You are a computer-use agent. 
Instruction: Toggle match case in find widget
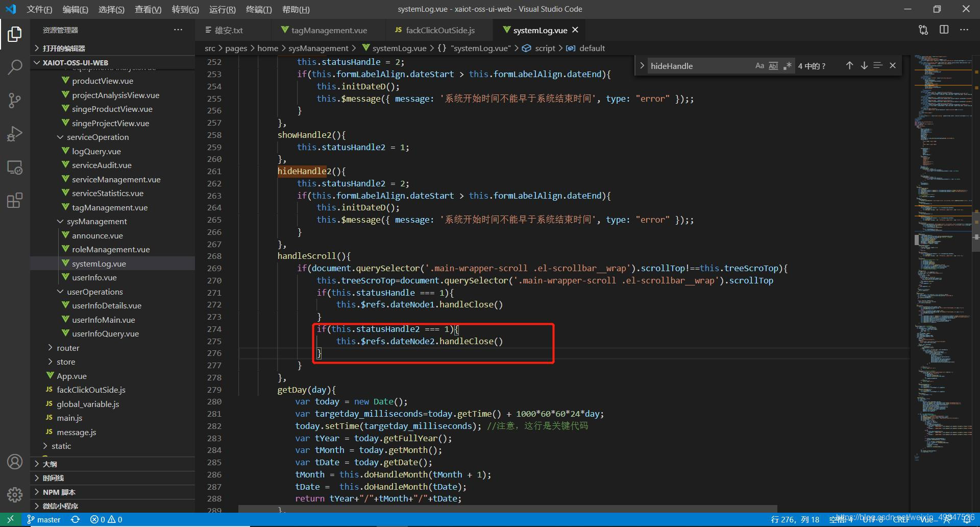(x=759, y=65)
